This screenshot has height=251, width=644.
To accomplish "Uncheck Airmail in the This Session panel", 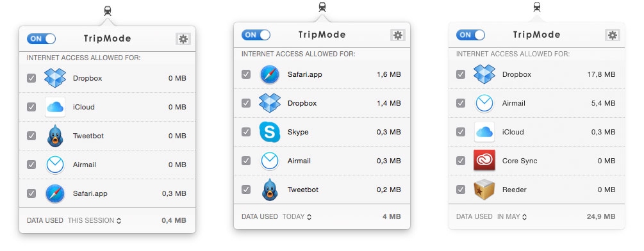I will click(x=31, y=165).
